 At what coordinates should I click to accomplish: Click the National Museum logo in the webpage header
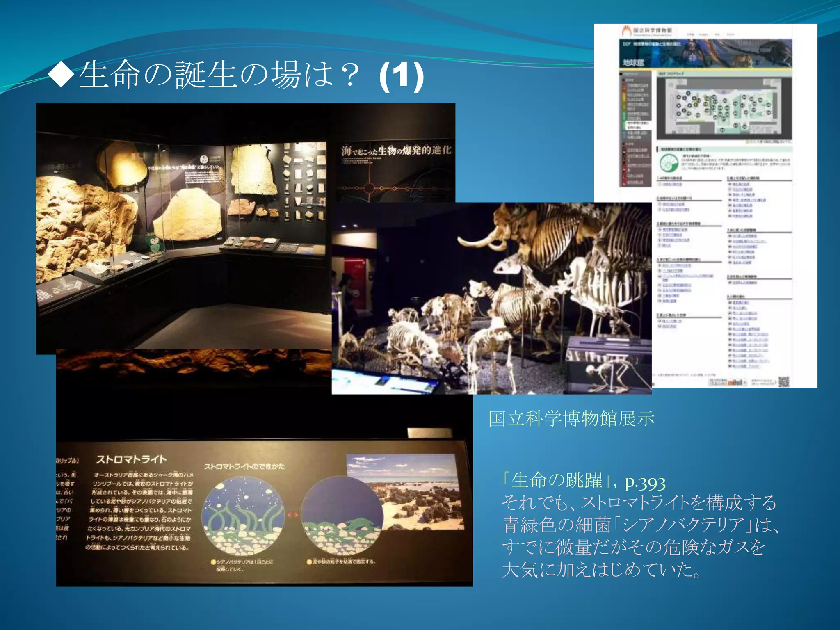click(x=626, y=31)
